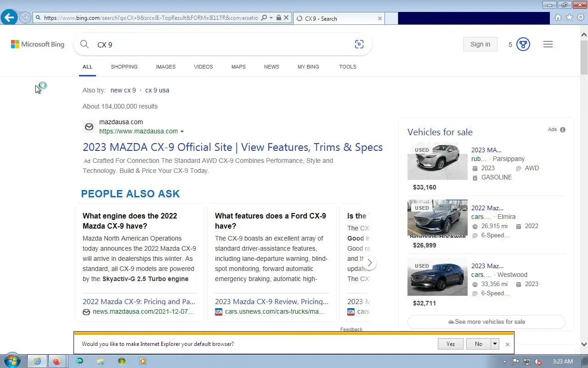Click the $33,160 used Mazda thumbnail
588x368 pixels.
pyautogui.click(x=437, y=161)
